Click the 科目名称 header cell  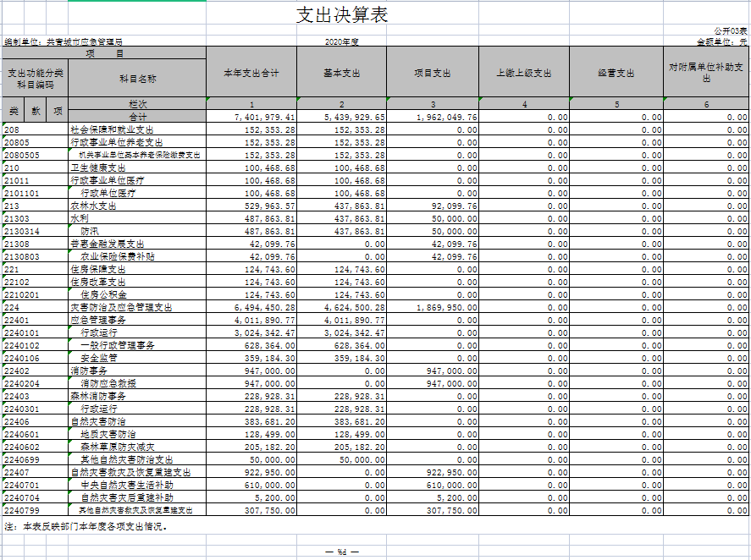pos(138,79)
